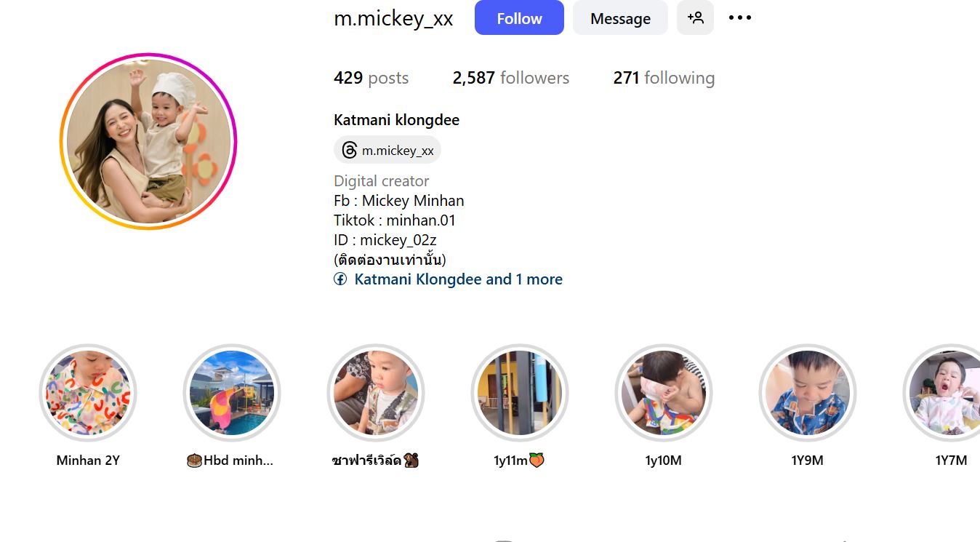Image resolution: width=980 pixels, height=542 pixels.
Task: Open the 1Y7M highlight
Action: coord(943,393)
